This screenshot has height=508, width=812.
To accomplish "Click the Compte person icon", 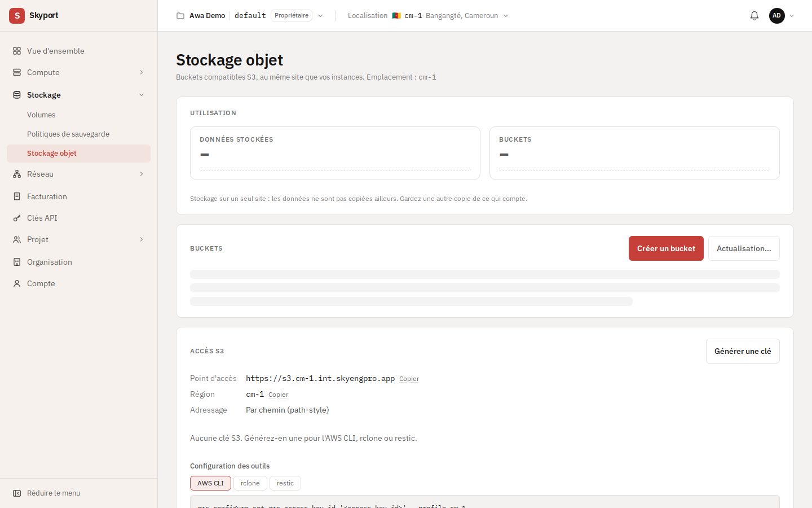I will (x=17, y=283).
